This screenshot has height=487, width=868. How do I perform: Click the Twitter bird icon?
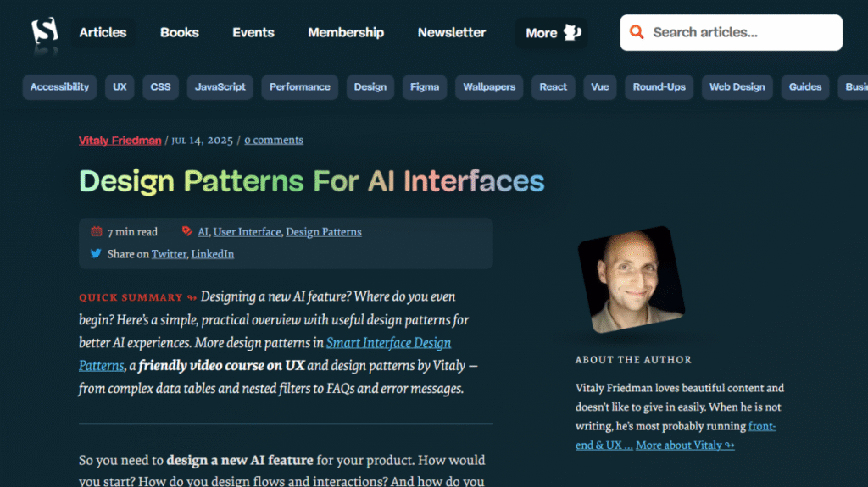pyautogui.click(x=96, y=253)
